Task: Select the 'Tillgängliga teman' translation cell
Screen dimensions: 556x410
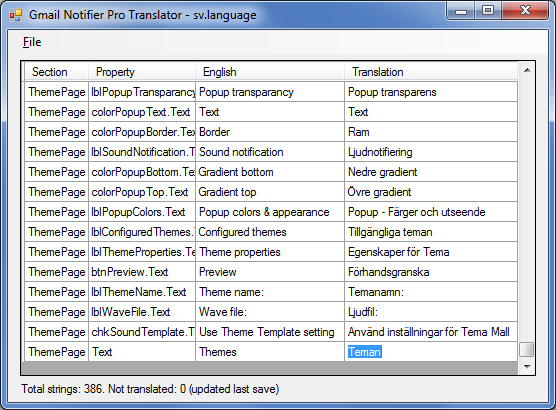Action: point(430,232)
